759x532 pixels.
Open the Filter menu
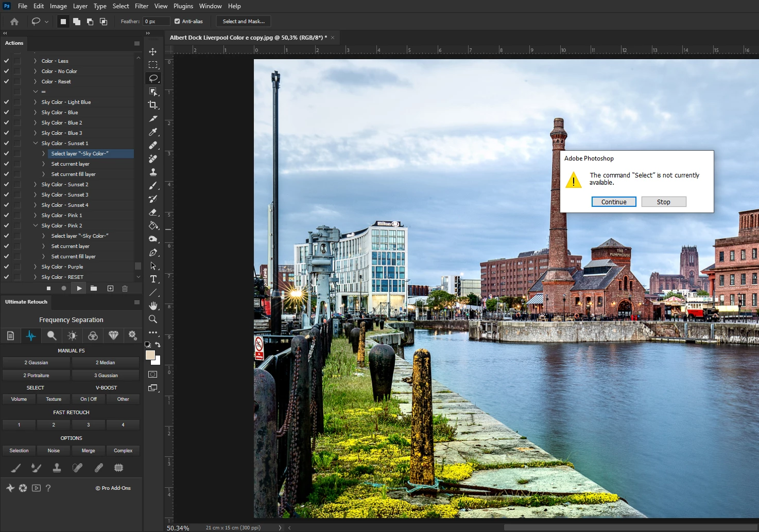[142, 6]
